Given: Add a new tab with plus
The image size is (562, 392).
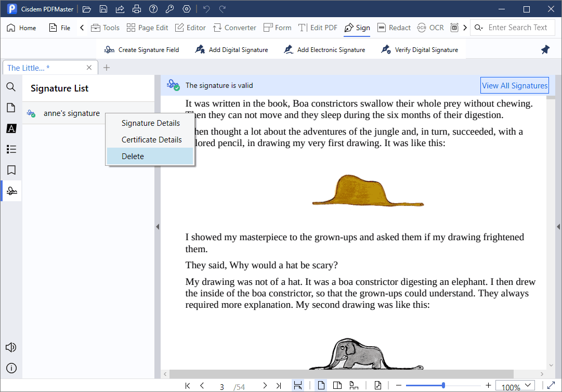Looking at the screenshot, I should [x=107, y=68].
